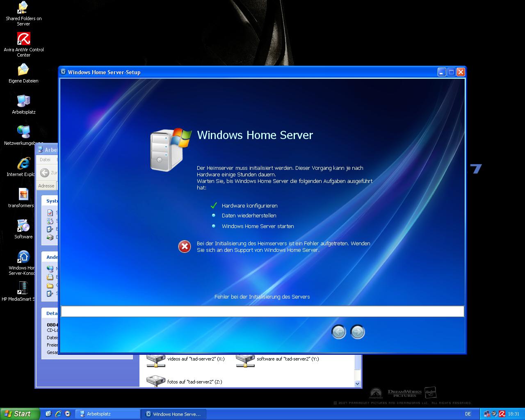
Task: Open the Start menu
Action: (20, 414)
